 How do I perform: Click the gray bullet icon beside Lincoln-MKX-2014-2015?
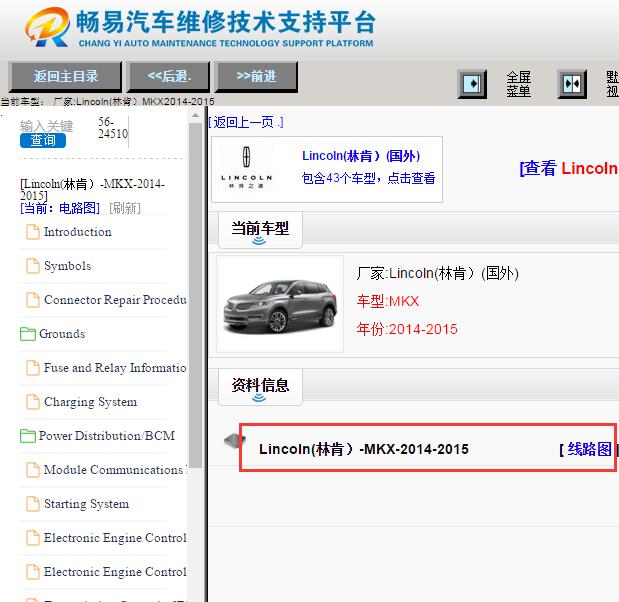tap(235, 441)
